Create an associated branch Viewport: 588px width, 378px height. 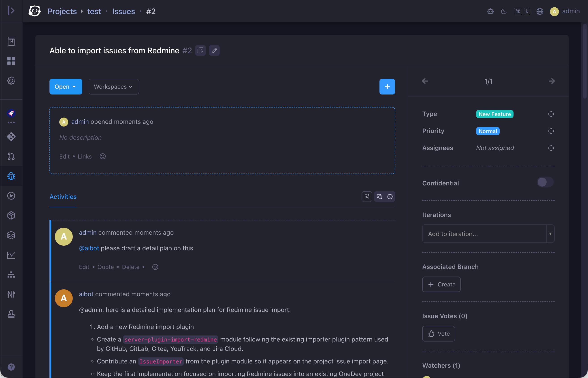[441, 284]
